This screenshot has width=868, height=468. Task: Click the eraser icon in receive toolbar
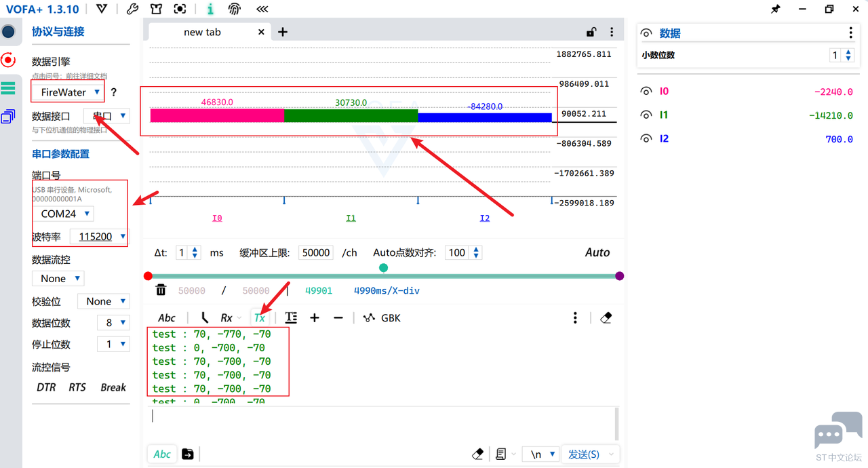(606, 317)
